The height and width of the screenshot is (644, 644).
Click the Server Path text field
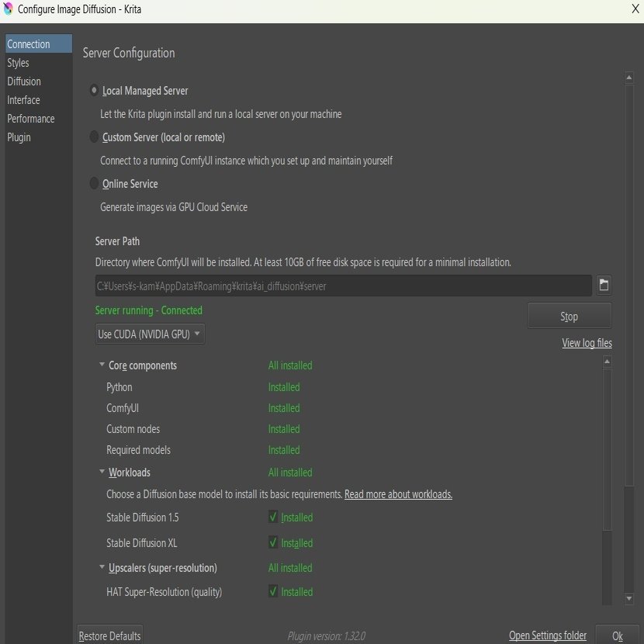(x=344, y=286)
